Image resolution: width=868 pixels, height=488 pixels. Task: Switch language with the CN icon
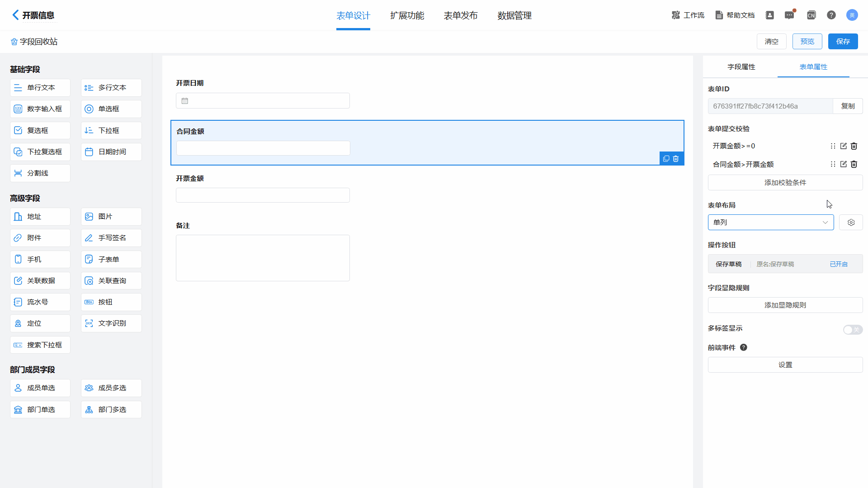pos(811,15)
